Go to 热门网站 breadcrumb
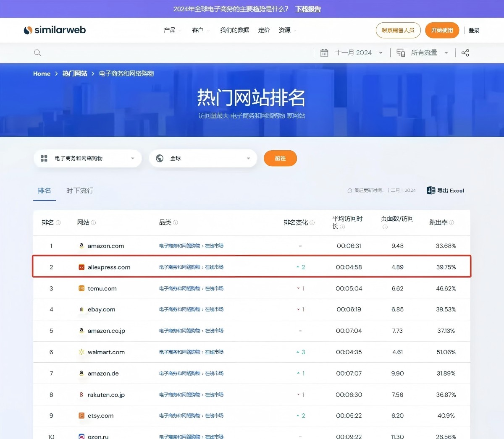The height and width of the screenshot is (439, 504). coord(75,73)
